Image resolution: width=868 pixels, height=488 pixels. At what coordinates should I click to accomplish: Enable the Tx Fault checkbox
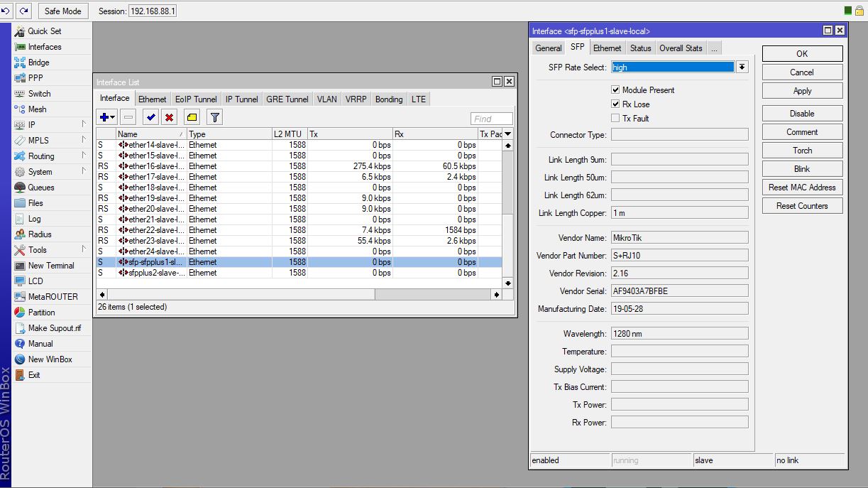click(615, 119)
